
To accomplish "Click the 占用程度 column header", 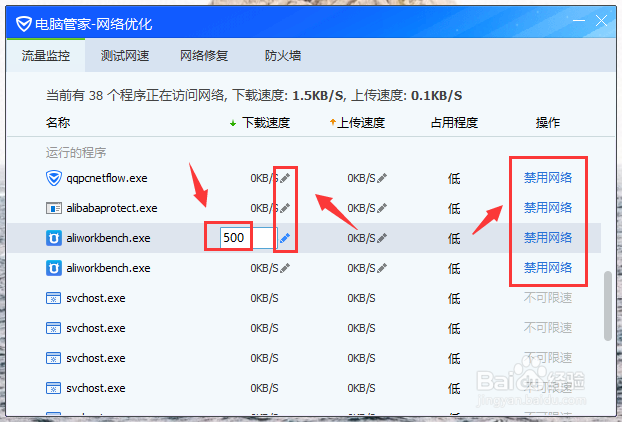I will tap(454, 123).
